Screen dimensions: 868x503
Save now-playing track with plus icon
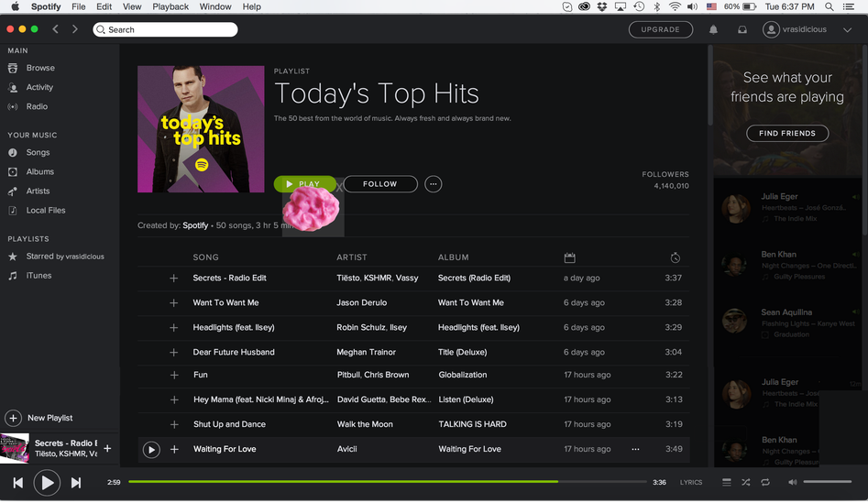tap(107, 448)
